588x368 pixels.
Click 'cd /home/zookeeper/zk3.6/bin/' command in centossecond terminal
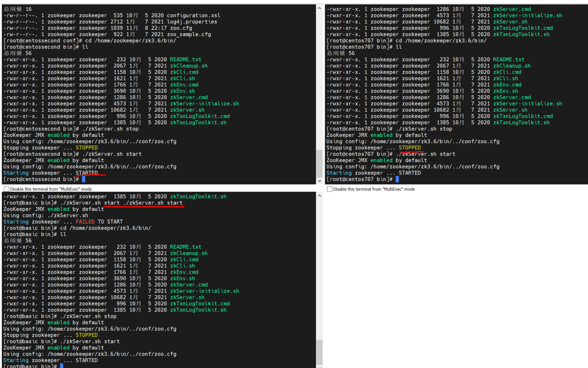130,41
